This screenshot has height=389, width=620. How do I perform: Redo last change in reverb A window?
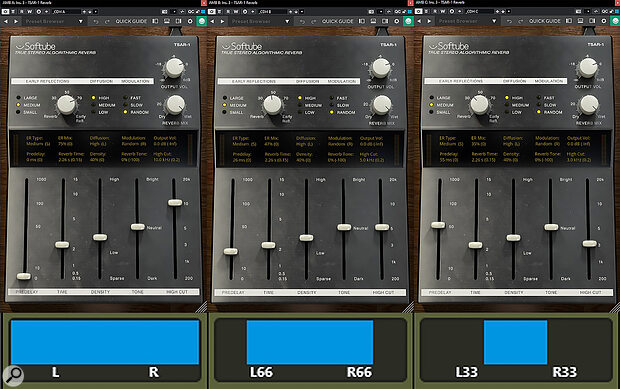coord(107,21)
